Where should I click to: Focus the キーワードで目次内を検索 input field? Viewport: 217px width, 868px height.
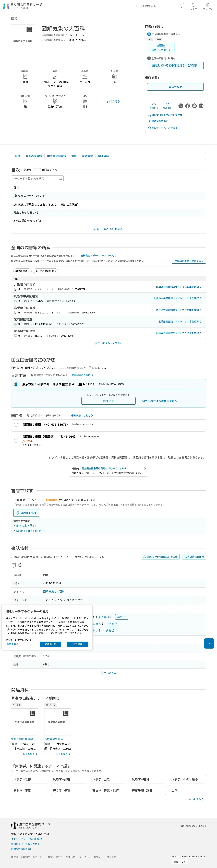34,179
